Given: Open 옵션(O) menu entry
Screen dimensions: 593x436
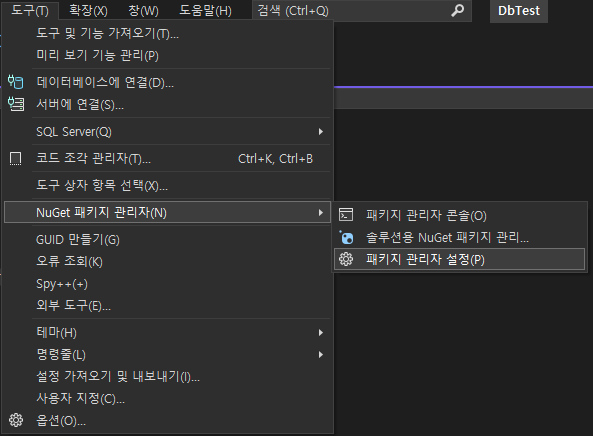Looking at the screenshot, I should [168, 420].
